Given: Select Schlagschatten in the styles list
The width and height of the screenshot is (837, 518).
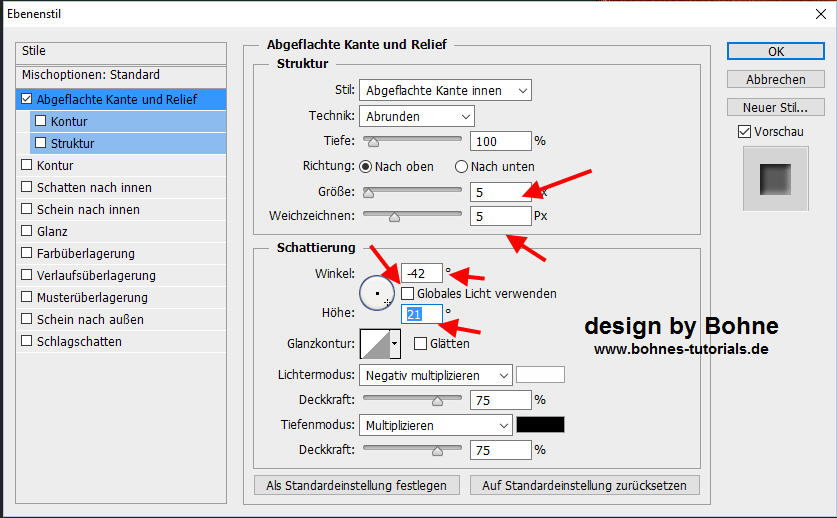Looking at the screenshot, I should 79,341.
